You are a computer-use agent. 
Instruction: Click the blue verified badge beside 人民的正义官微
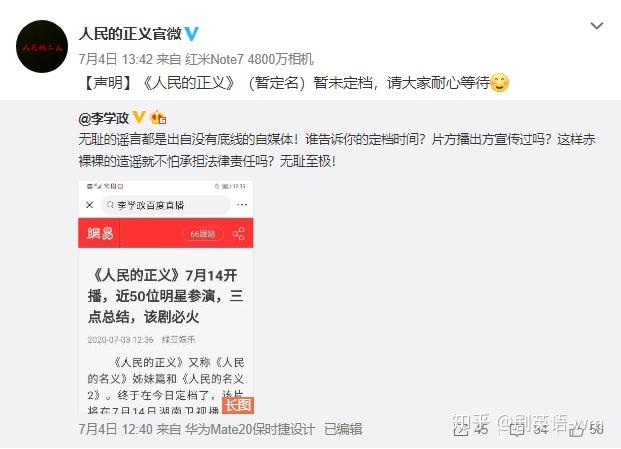click(192, 34)
